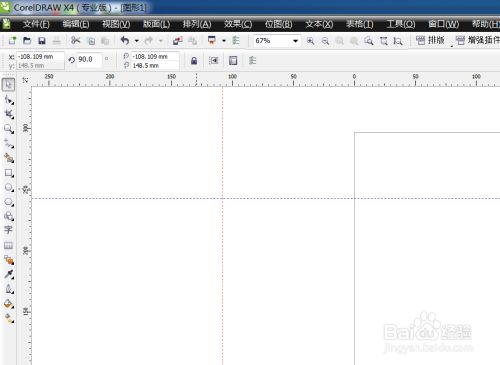Open the 排列(A) menu
Viewport: 500px width, 365px height.
(x=197, y=24)
